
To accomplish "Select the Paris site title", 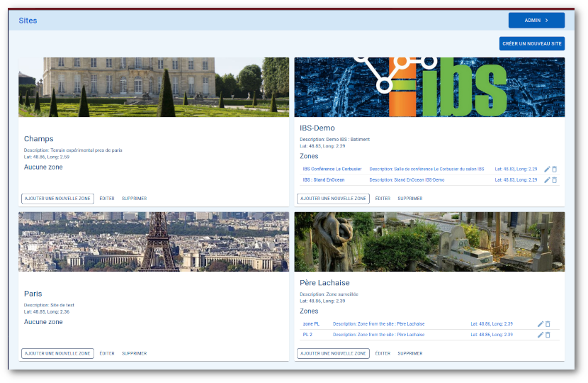I will pos(33,294).
